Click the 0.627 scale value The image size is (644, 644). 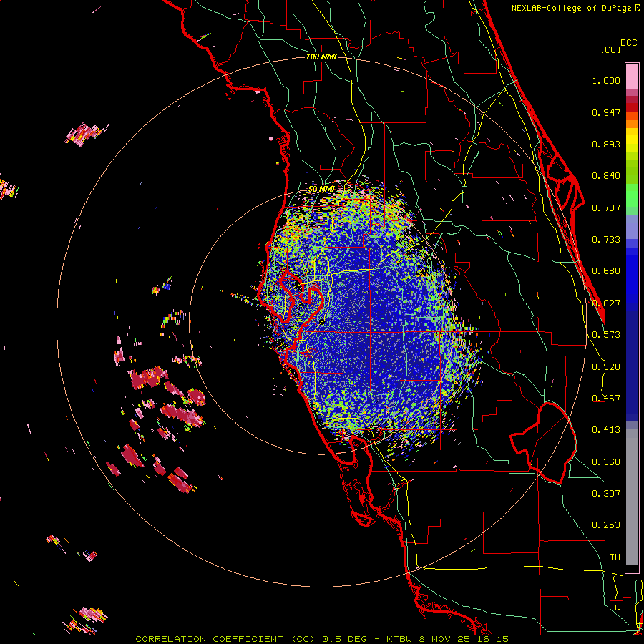click(x=606, y=303)
